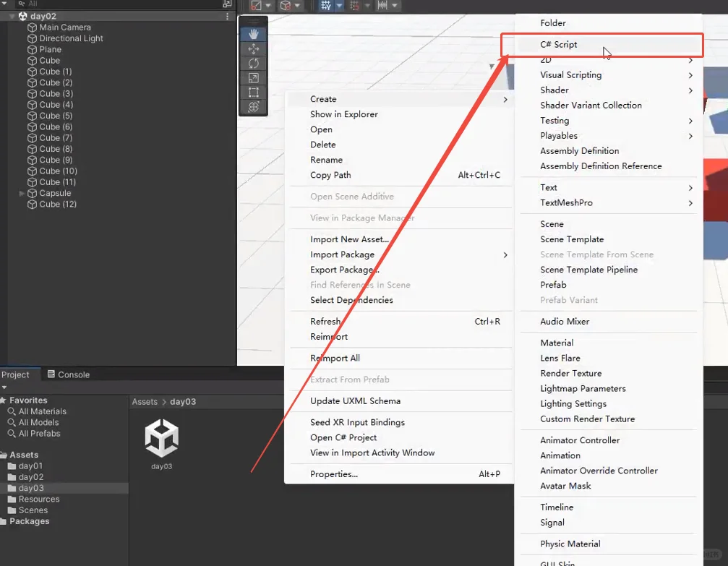Select the Packages root in Project tree
728x566 pixels.
coord(29,521)
